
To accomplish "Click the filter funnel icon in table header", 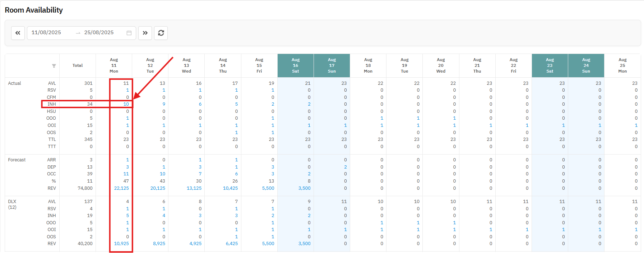I will coord(54,66).
